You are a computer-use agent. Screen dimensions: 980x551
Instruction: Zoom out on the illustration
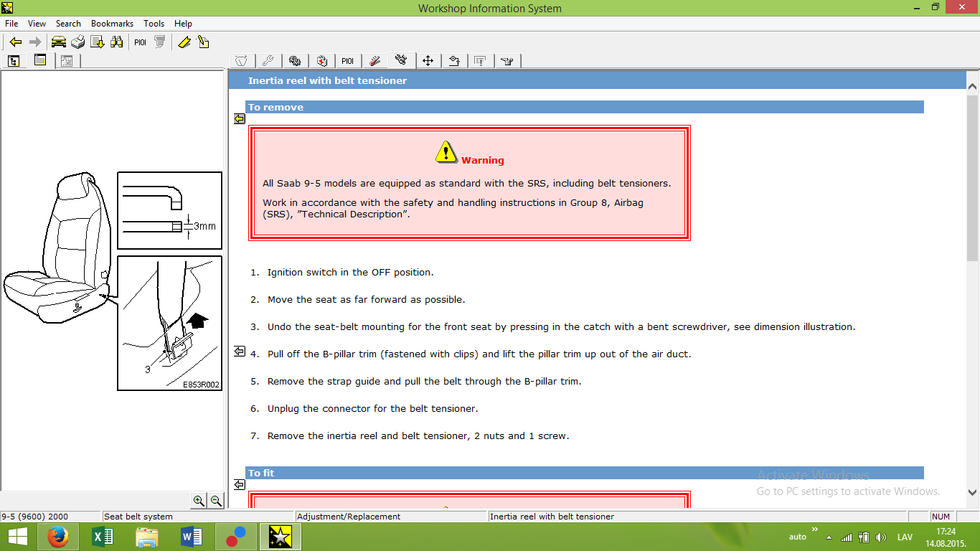[215, 501]
